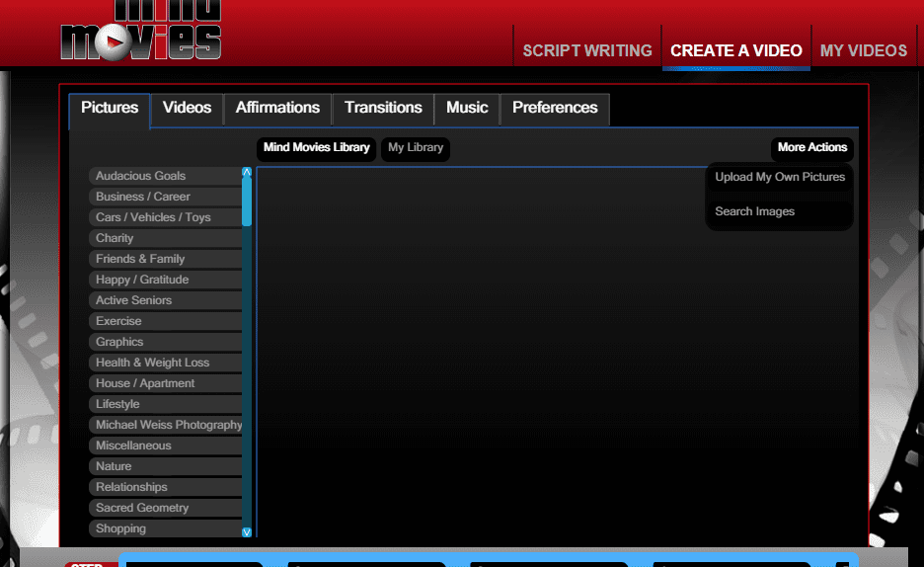Select the Miscellaneous category

tap(166, 445)
